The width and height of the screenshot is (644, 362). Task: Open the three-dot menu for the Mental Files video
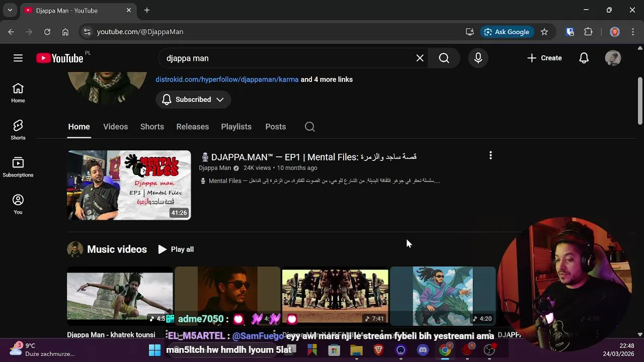491,156
